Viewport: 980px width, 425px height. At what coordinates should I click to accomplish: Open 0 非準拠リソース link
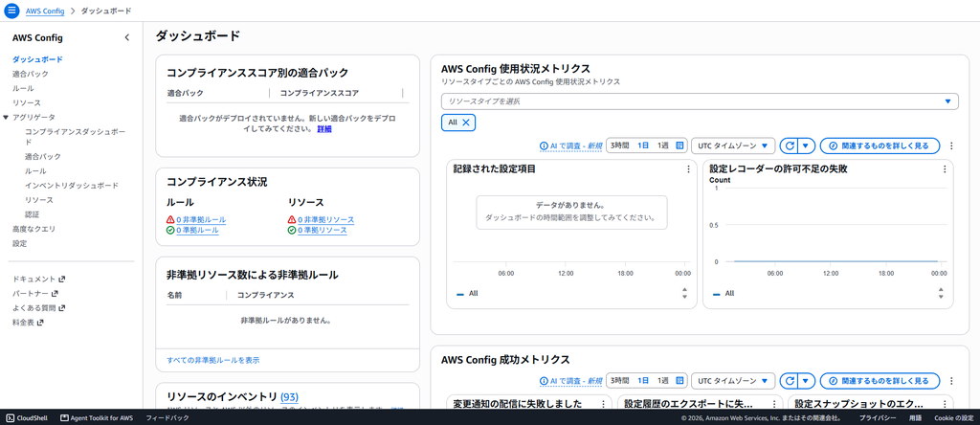[325, 220]
